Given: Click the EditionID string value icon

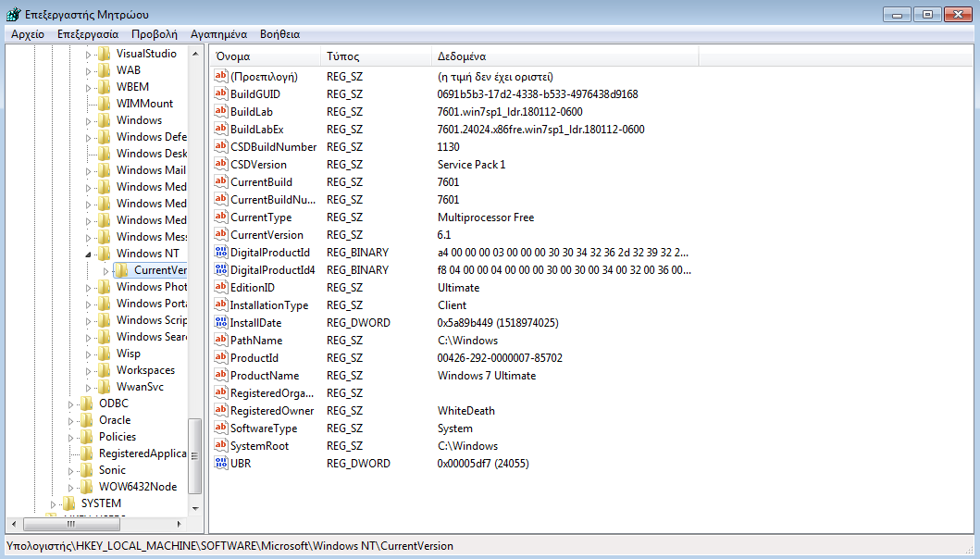Looking at the screenshot, I should (220, 287).
